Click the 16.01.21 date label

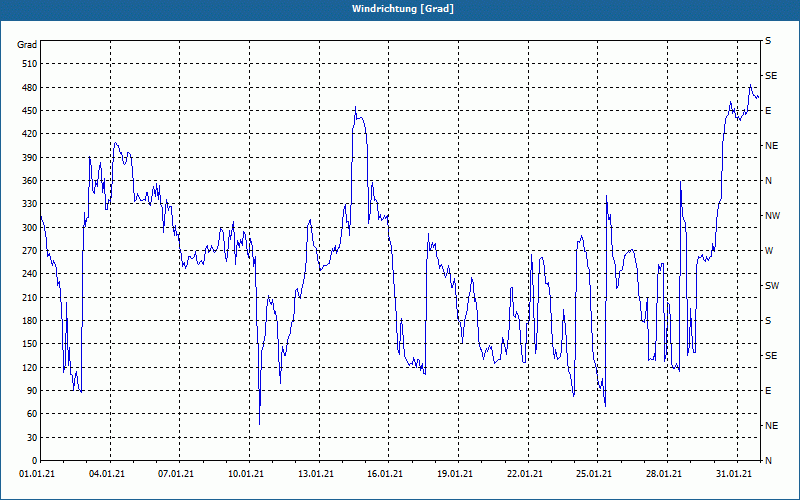pos(385,474)
